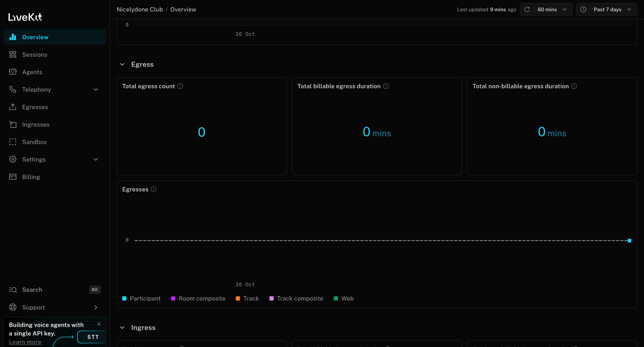
Task: Toggle Participant series in chart legend
Action: [141, 298]
